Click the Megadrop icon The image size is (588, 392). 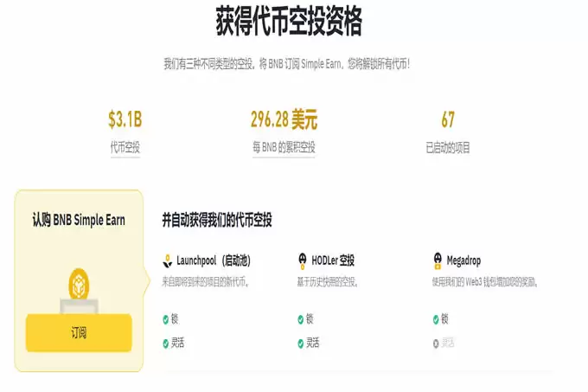[438, 260]
